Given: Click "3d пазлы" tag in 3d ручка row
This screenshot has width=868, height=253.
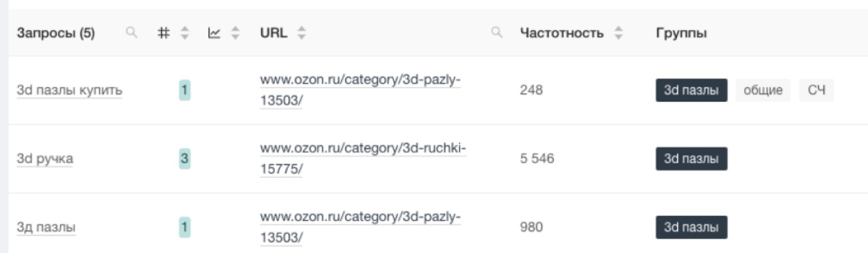Looking at the screenshot, I should (x=691, y=159).
